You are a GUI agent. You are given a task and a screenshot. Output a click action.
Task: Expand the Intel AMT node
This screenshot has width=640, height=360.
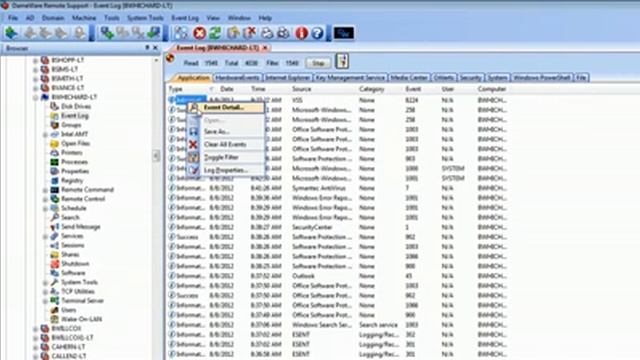(x=45, y=134)
